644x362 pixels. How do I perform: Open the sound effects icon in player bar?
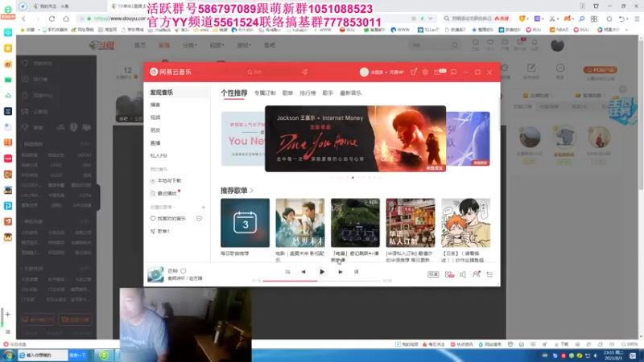(449, 274)
